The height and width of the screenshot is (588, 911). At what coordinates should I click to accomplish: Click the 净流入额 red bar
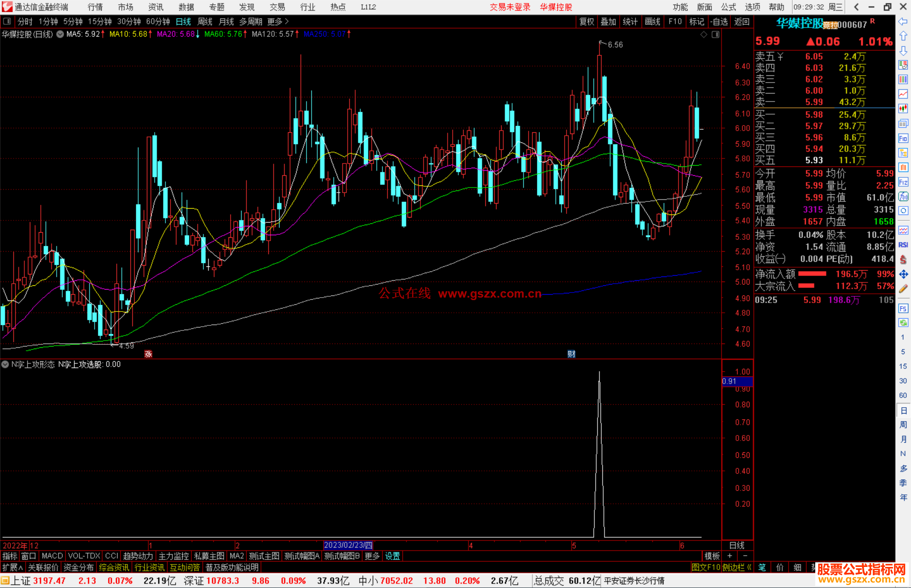pyautogui.click(x=812, y=274)
